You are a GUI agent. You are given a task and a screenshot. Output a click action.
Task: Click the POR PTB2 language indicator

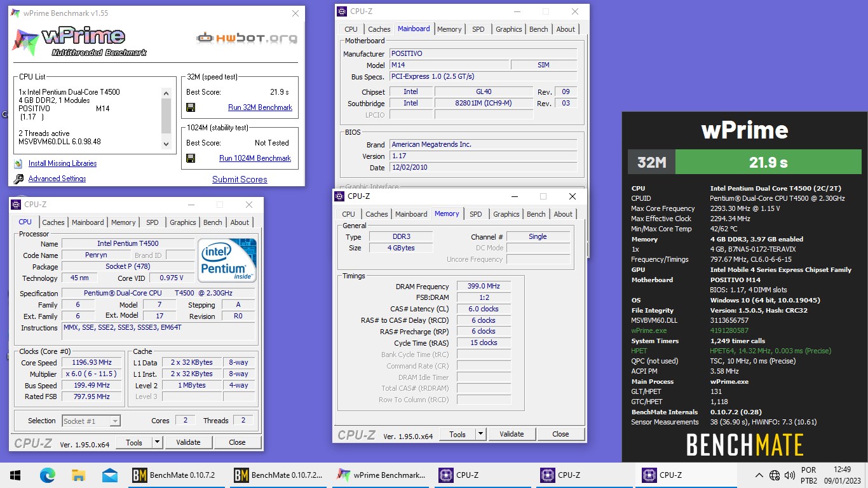tap(809, 475)
